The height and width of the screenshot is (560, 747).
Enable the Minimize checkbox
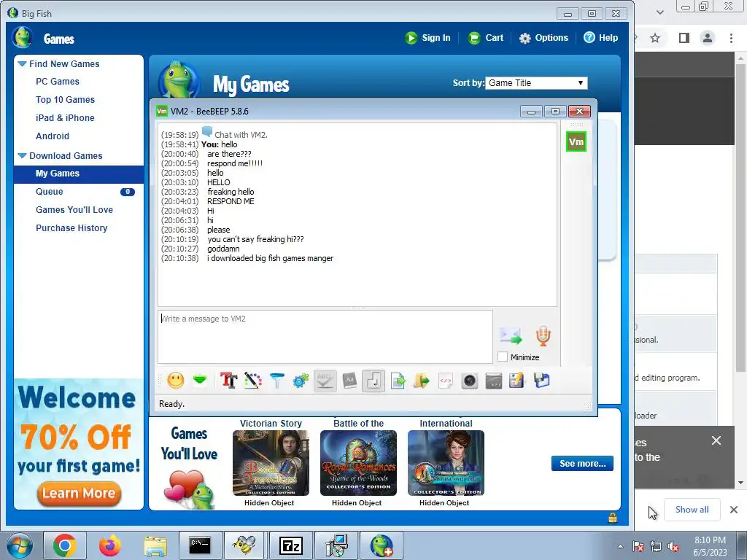pyautogui.click(x=502, y=357)
